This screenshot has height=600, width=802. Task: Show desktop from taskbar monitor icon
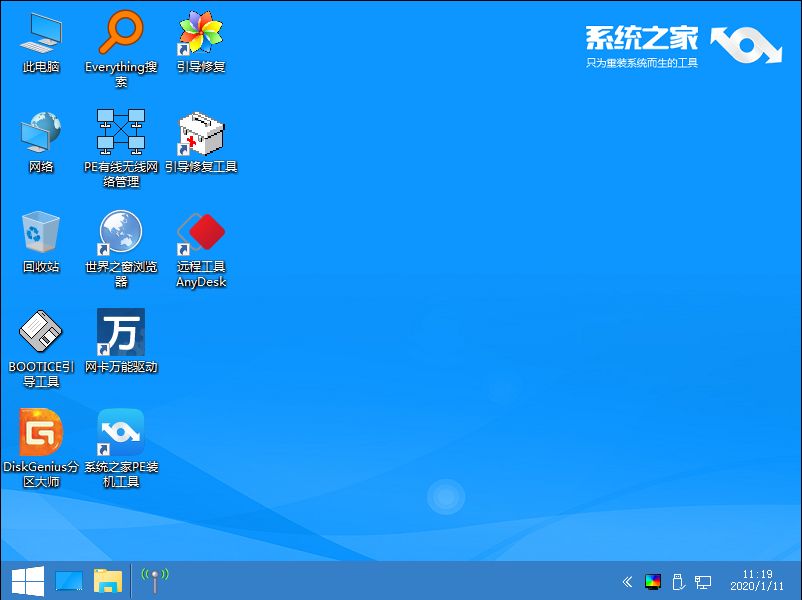click(x=69, y=581)
